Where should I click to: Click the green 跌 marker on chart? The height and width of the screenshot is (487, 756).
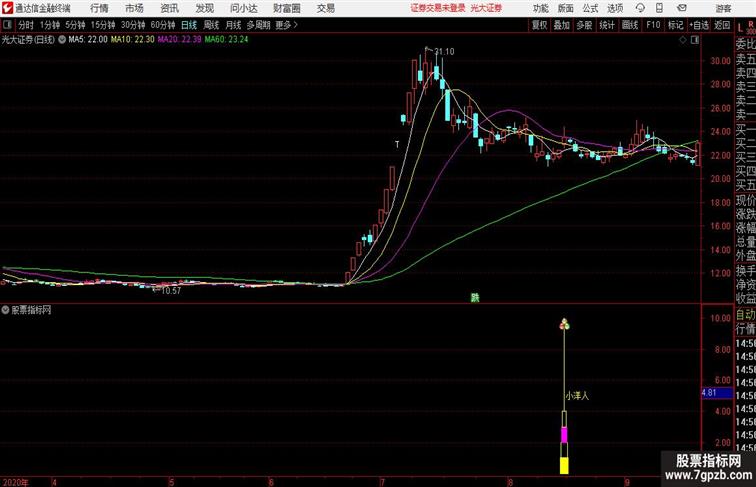point(475,298)
